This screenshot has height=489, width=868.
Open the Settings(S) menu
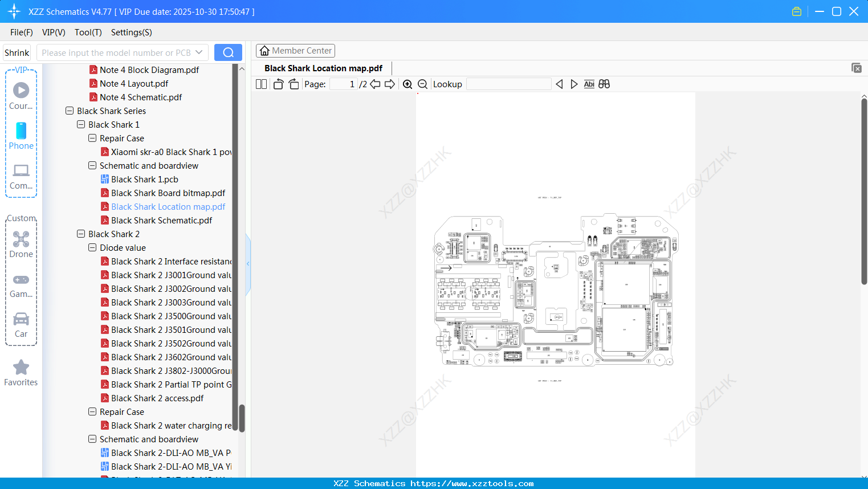click(x=132, y=32)
